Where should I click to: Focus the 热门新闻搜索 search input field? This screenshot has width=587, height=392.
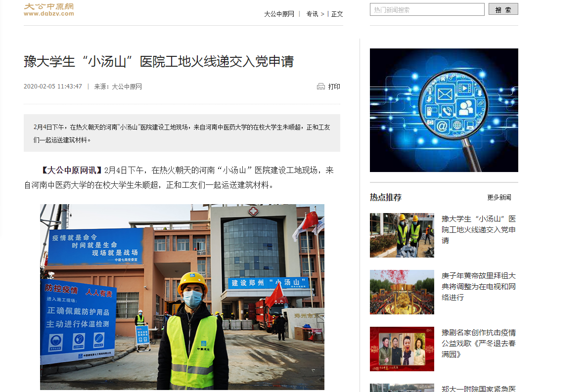coord(427,9)
